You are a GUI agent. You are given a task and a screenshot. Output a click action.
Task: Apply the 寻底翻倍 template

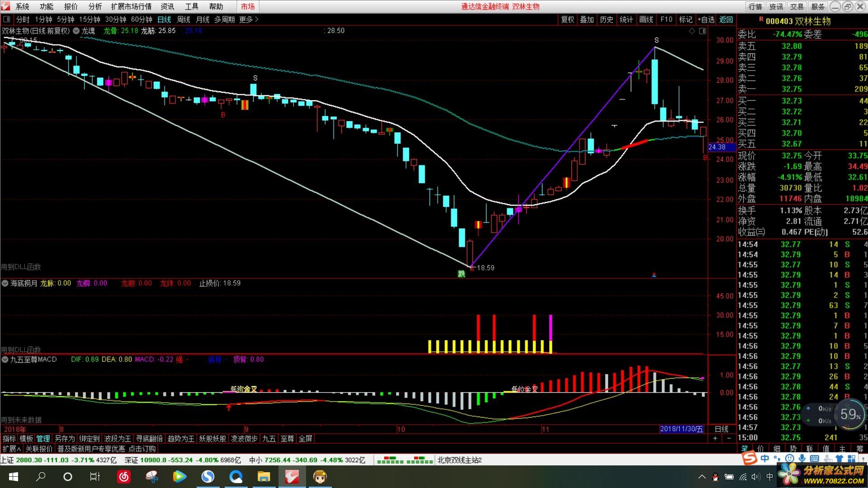pos(149,439)
